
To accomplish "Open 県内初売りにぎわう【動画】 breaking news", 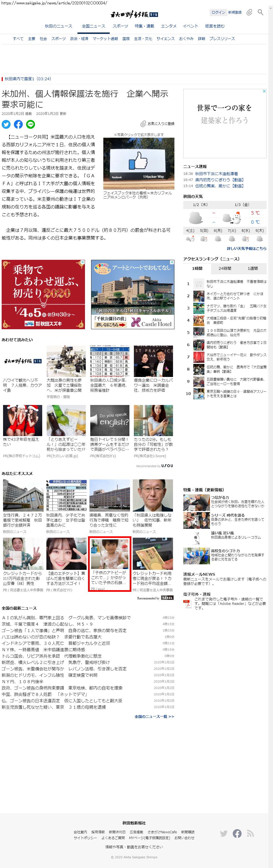I will (219, 180).
